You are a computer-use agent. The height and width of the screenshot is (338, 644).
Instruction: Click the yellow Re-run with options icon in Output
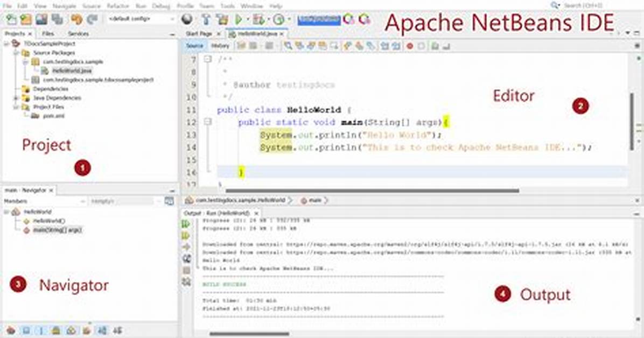(186, 235)
